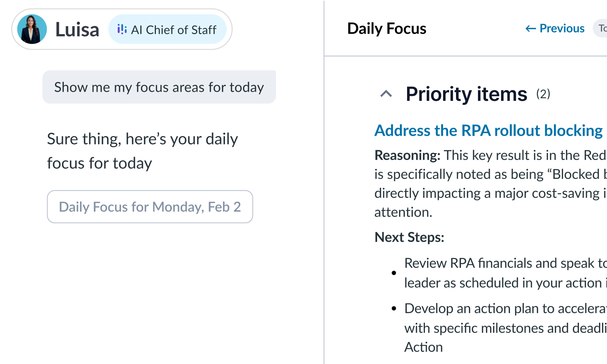607x364 pixels.
Task: Select the Daily Focus panel header
Action: [387, 28]
